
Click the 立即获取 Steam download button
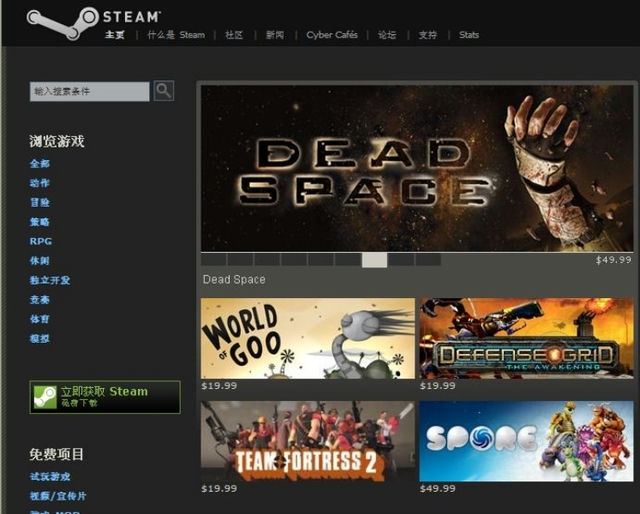[105, 397]
